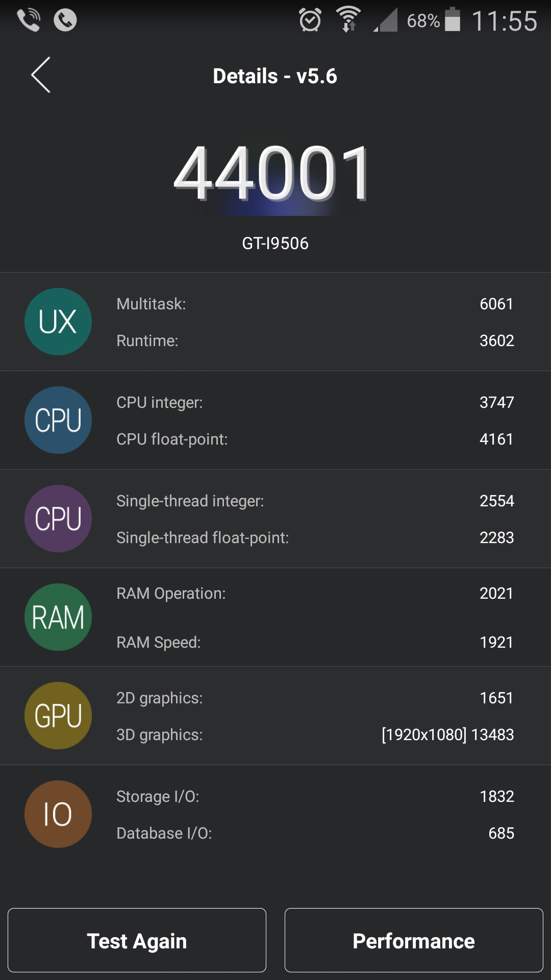Tap the olive GPU category icon
The height and width of the screenshot is (980, 551).
tap(58, 716)
